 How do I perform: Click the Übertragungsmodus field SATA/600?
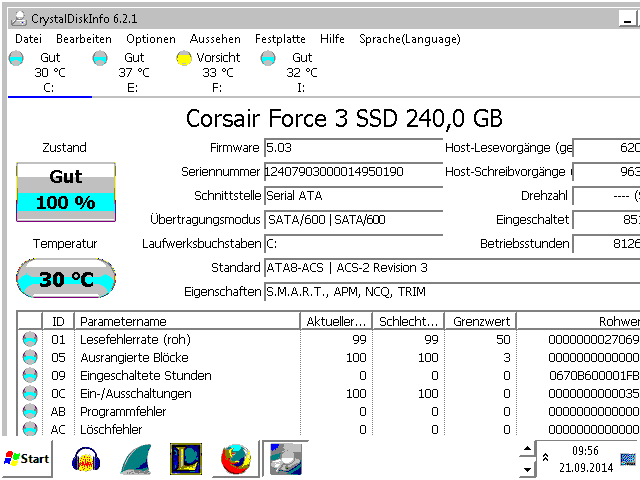coord(353,220)
